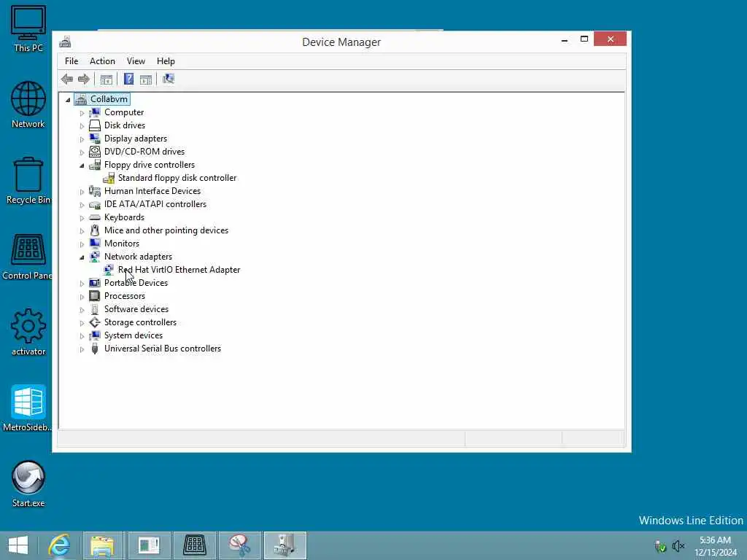This screenshot has height=560, width=747.
Task: Collapse the Network adapters category
Action: [x=82, y=257]
